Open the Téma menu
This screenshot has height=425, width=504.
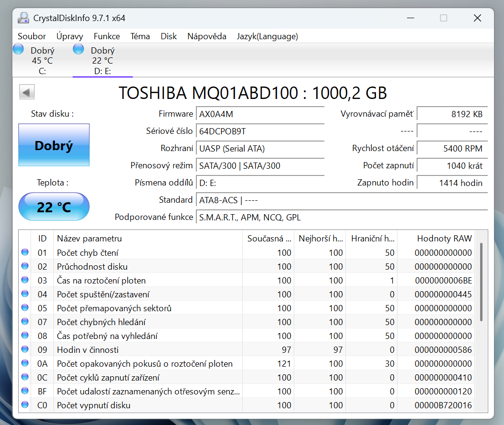point(140,36)
